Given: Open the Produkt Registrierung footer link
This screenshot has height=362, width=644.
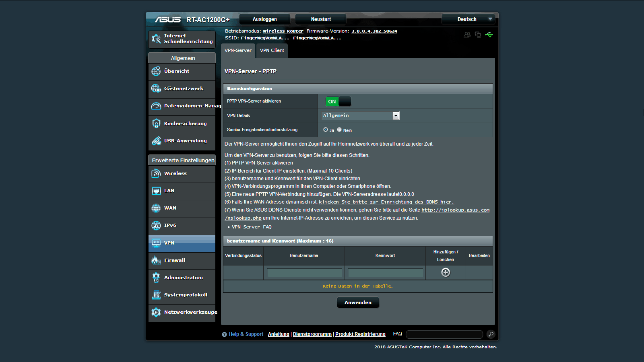Looking at the screenshot, I should click(x=360, y=334).
